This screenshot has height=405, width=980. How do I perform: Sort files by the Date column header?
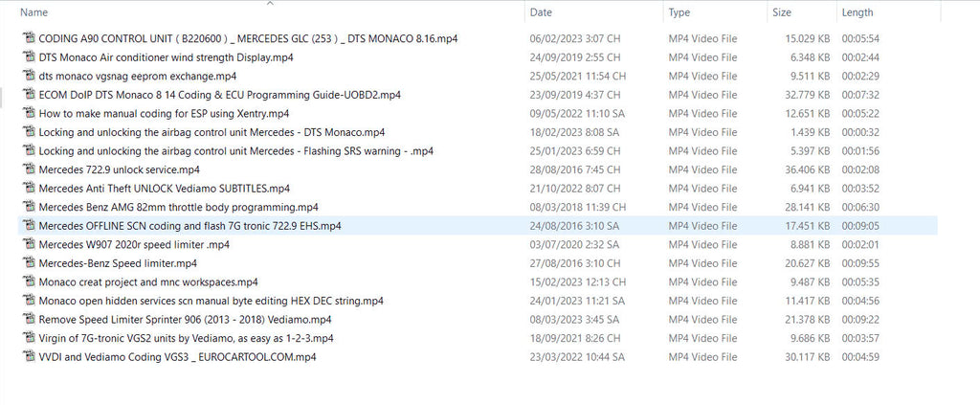pos(541,11)
